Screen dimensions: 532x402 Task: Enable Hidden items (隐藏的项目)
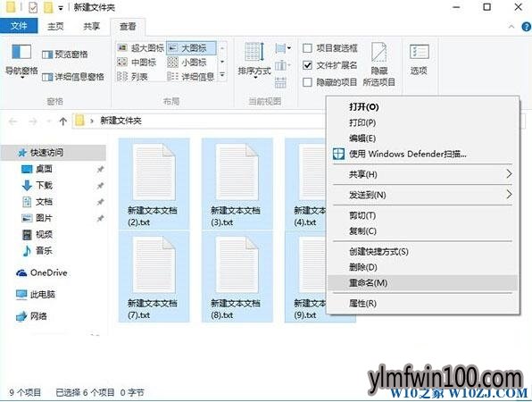tap(329, 82)
